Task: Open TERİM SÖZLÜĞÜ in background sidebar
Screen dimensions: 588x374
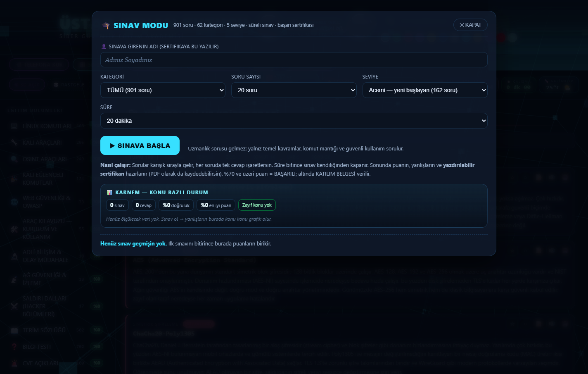Action: pos(44,330)
